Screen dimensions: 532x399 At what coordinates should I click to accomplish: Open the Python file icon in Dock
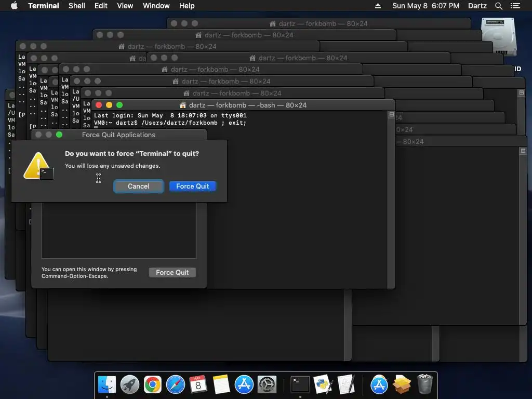click(323, 385)
